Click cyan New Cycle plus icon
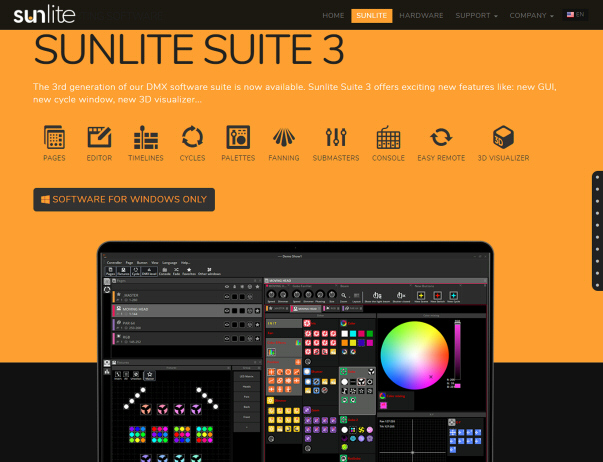The width and height of the screenshot is (603, 462). [453, 295]
